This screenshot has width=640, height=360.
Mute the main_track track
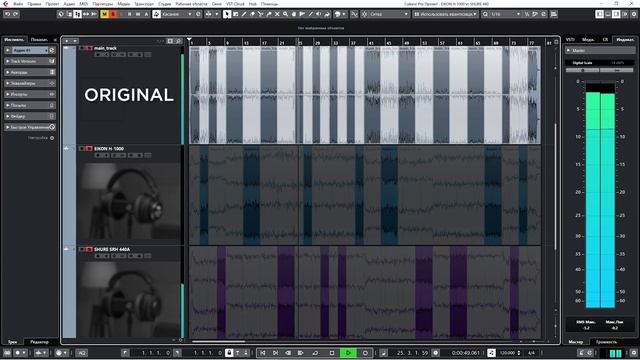coord(82,48)
